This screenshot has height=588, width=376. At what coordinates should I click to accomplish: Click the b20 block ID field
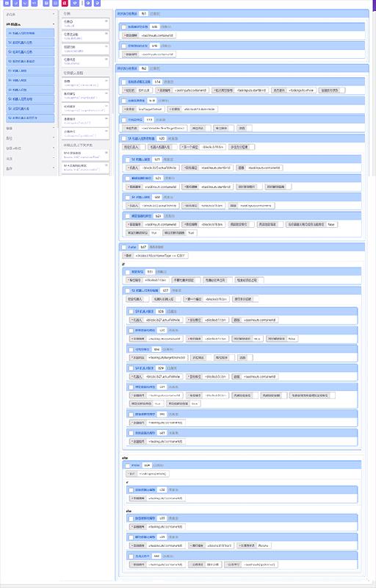coord(162,139)
